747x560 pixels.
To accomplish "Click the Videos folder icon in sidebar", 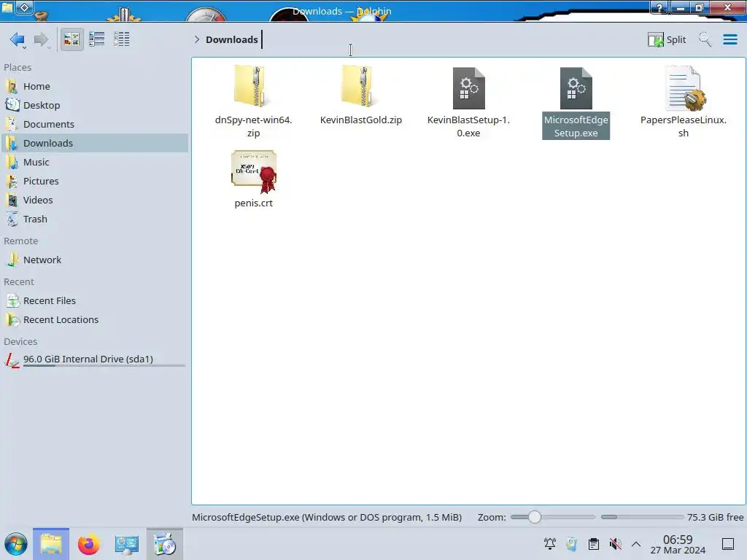I will click(12, 201).
